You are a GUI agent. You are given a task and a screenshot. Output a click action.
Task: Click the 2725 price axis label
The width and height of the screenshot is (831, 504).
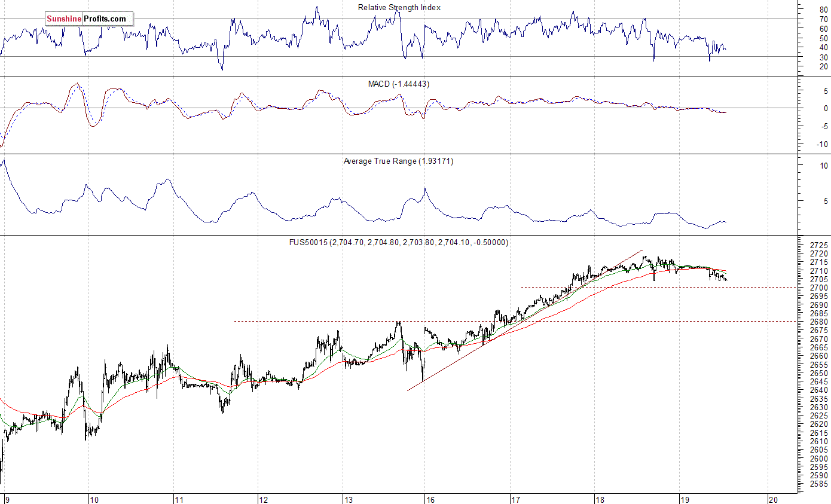point(819,246)
